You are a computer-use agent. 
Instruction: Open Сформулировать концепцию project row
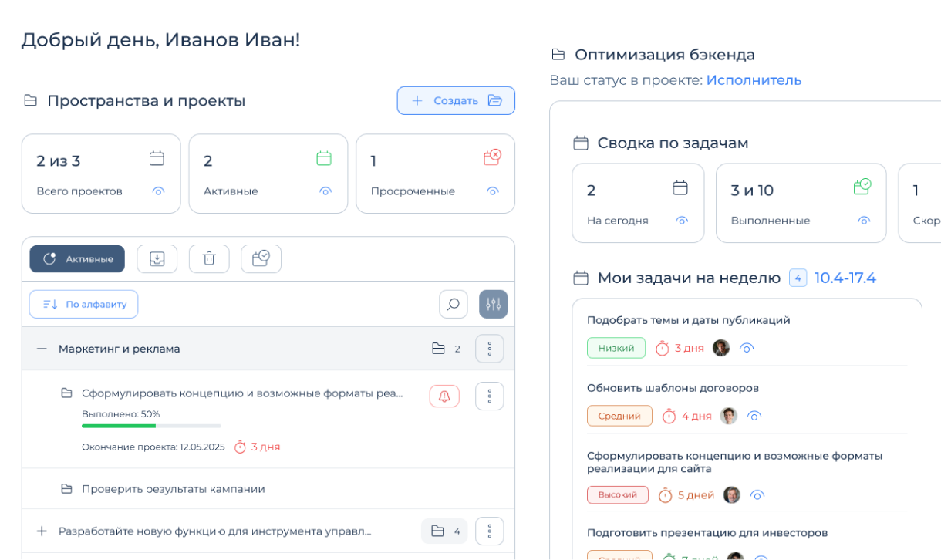tap(242, 393)
